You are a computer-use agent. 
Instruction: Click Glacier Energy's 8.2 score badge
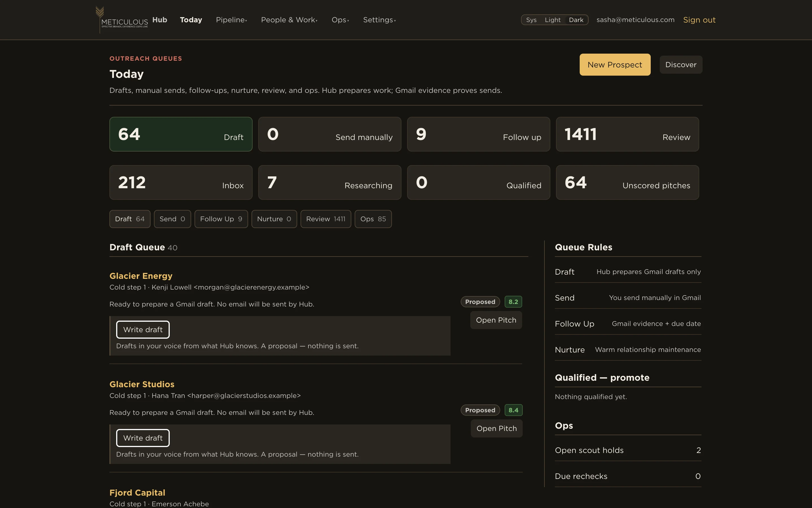(x=513, y=302)
